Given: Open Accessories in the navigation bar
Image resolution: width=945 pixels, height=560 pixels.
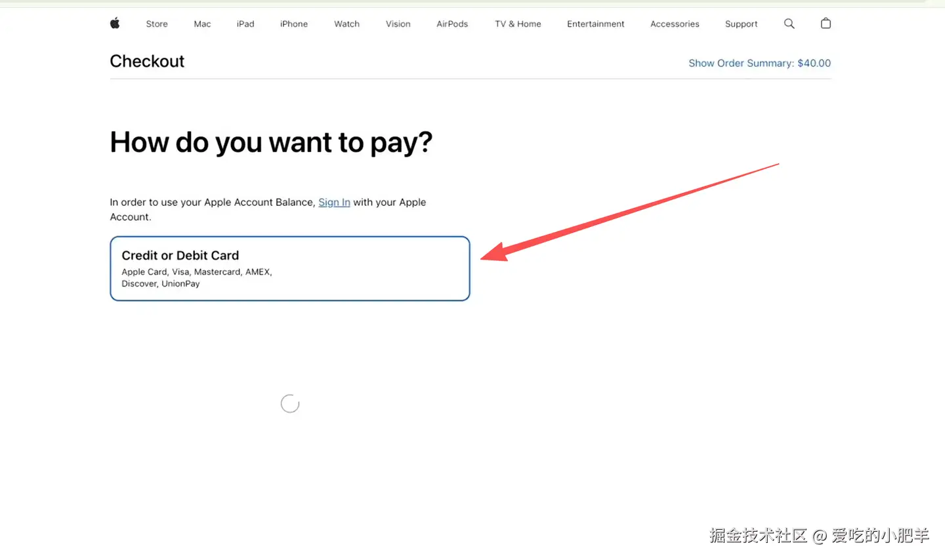Looking at the screenshot, I should click(675, 24).
